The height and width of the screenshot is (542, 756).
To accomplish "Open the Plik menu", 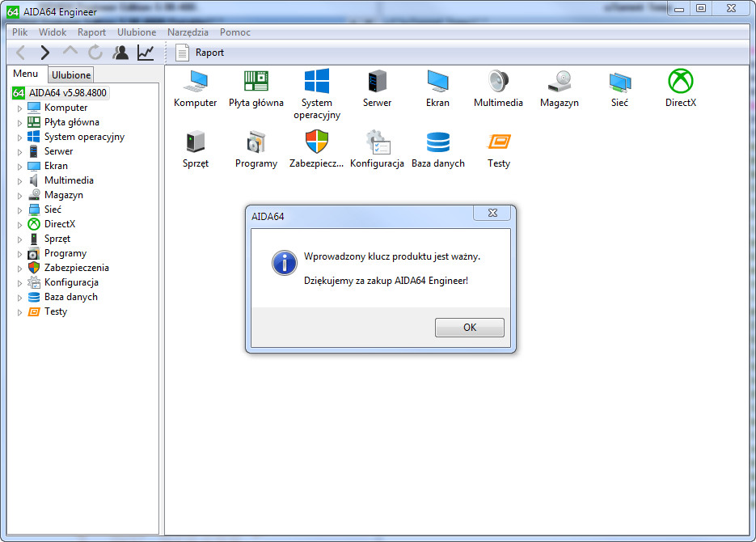I will pyautogui.click(x=19, y=32).
